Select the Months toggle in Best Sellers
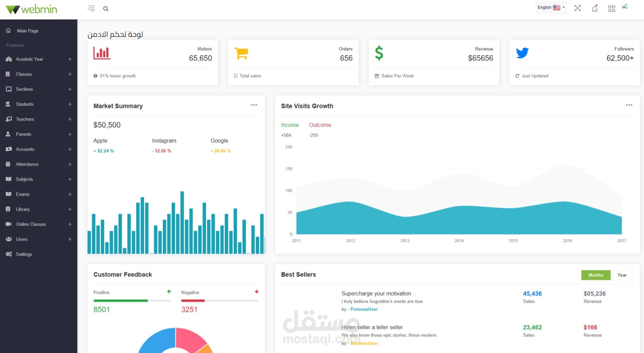Viewport: 644px width, 353px height. click(x=596, y=275)
